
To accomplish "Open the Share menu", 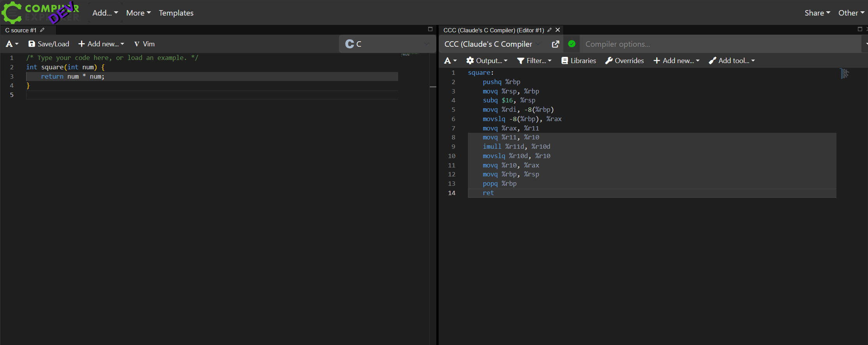I will tap(817, 13).
